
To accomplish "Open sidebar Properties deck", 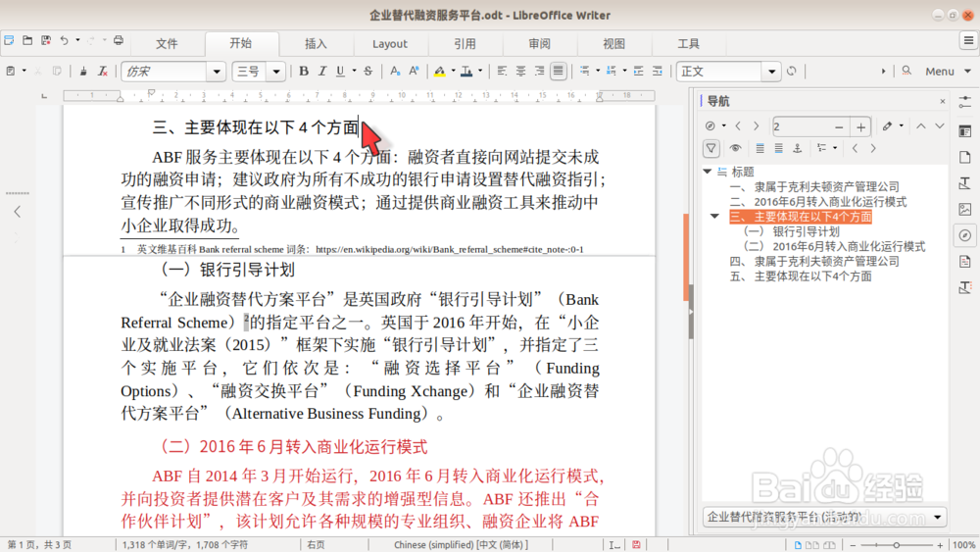I will pyautogui.click(x=965, y=130).
